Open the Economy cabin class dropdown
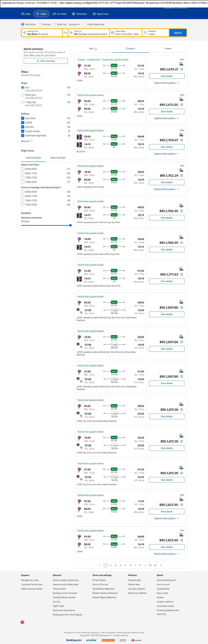208x644 pixels. point(74,24)
